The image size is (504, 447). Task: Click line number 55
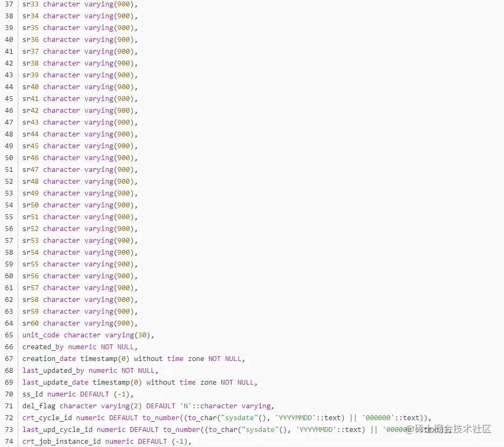(x=9, y=217)
